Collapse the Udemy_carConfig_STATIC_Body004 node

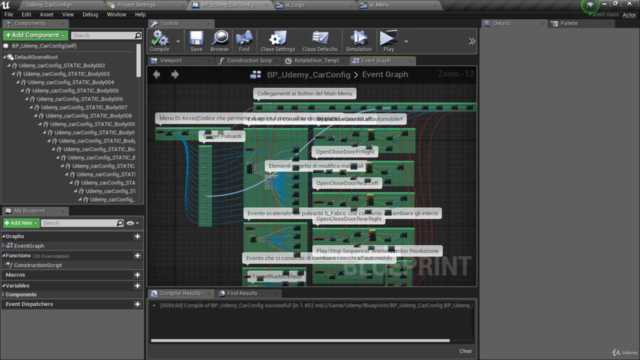[x=18, y=82]
